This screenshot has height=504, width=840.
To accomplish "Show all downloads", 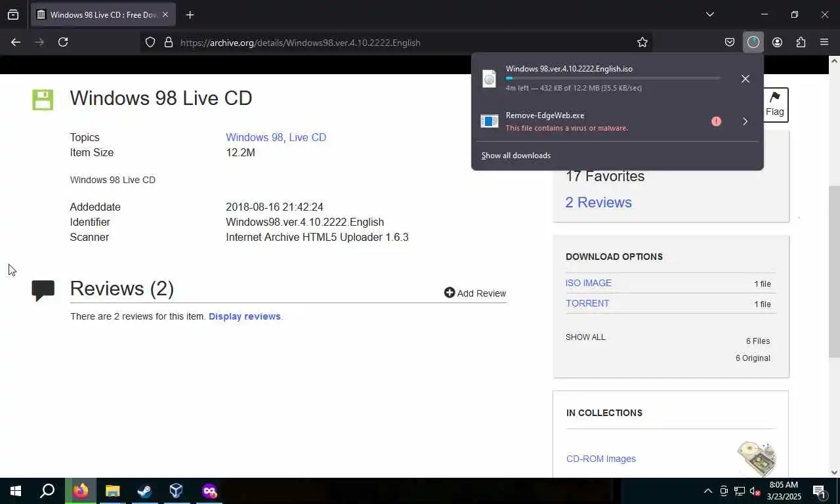I will point(516,156).
